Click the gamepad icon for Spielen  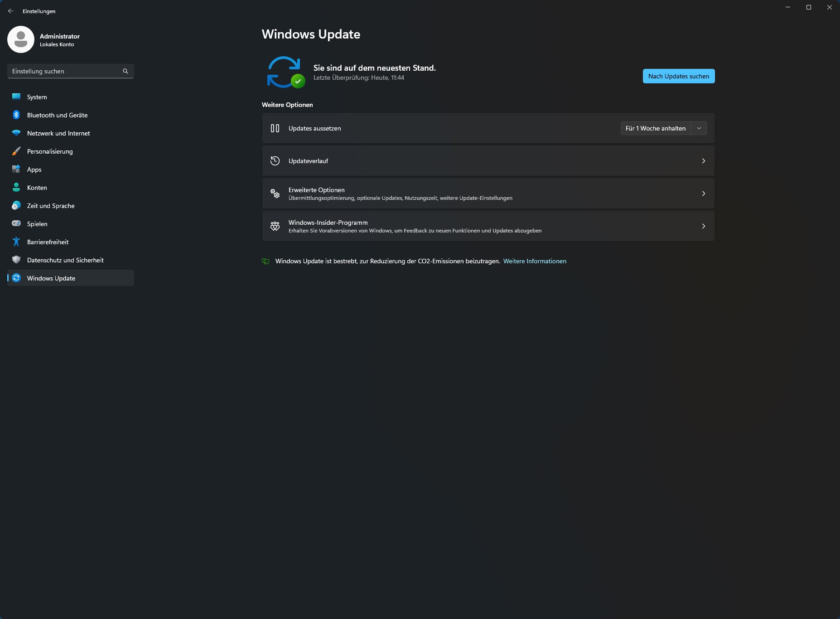point(16,223)
